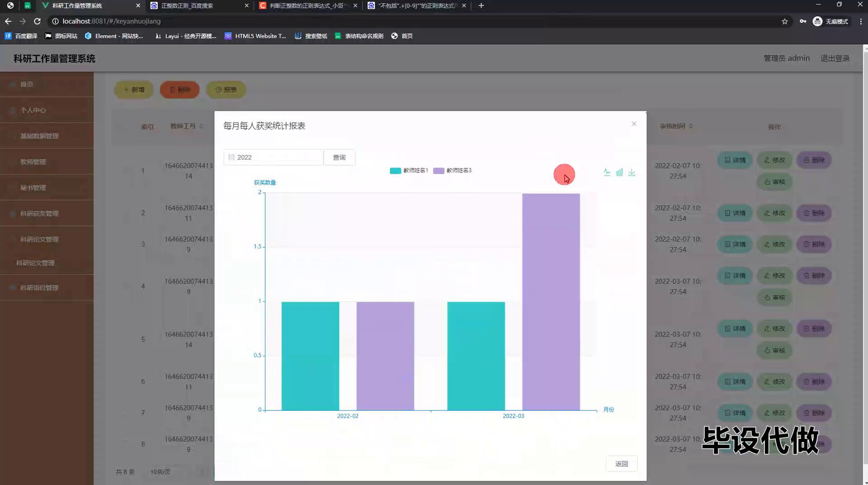This screenshot has height=485, width=868.
Task: Bookmark the page using the star icon
Action: pyautogui.click(x=785, y=21)
